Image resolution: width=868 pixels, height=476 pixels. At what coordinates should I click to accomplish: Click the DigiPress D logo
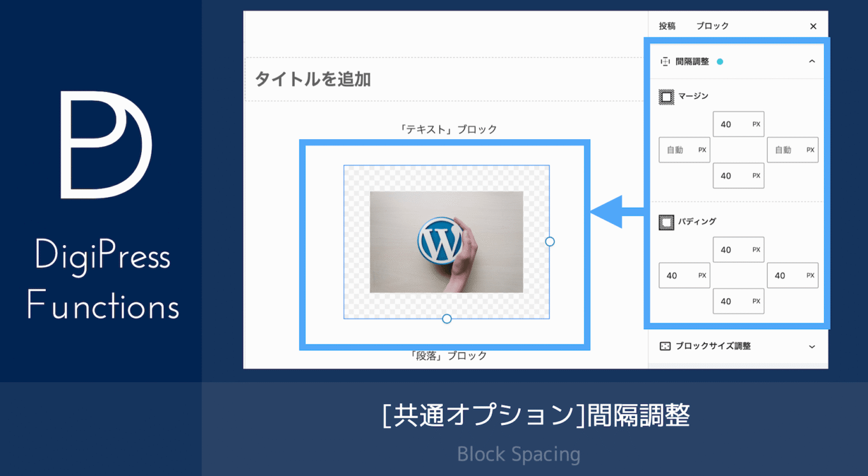pyautogui.click(x=105, y=144)
